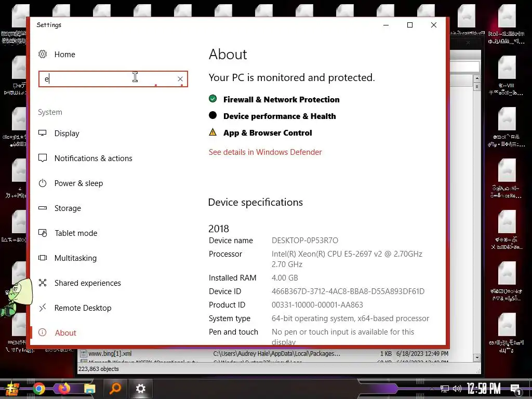Click black circle beside Device performance & Health
Image resolution: width=532 pixels, height=399 pixels.
[212, 115]
